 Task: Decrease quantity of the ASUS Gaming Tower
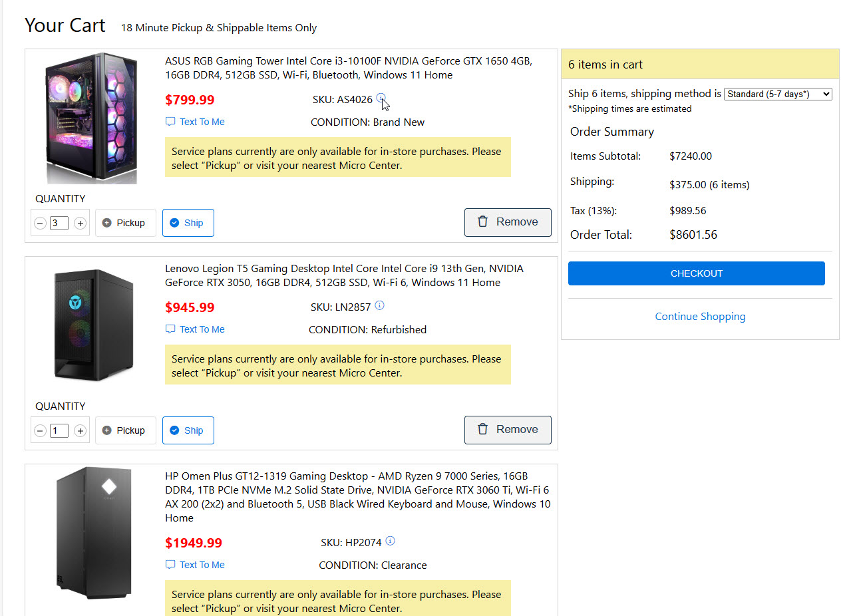[x=40, y=224]
